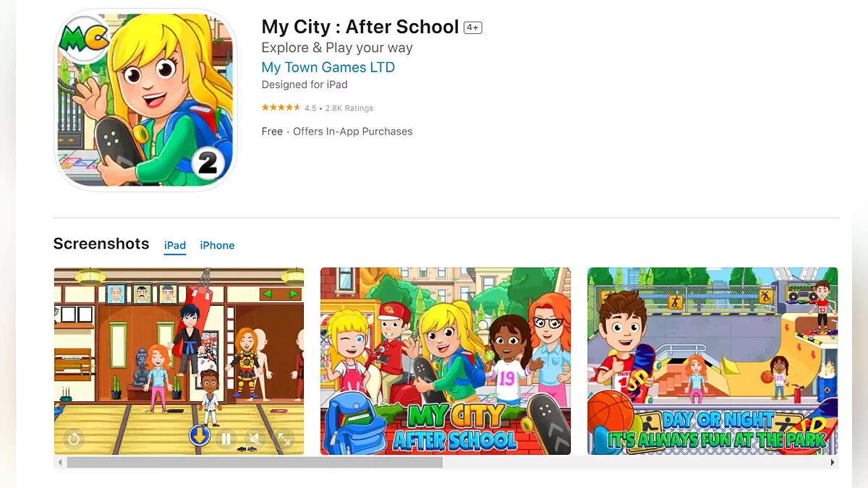
Task: Click the green arrows in dojo scene
Action: [x=280, y=294]
